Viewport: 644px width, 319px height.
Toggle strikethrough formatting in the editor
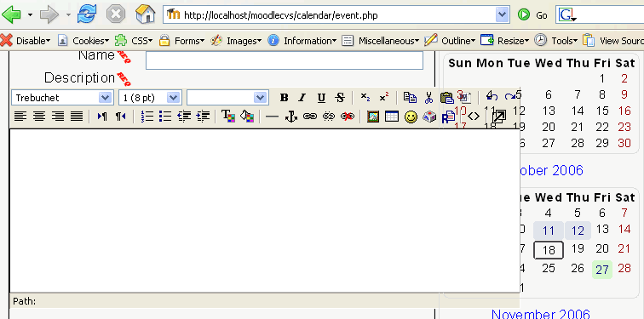[x=340, y=98]
